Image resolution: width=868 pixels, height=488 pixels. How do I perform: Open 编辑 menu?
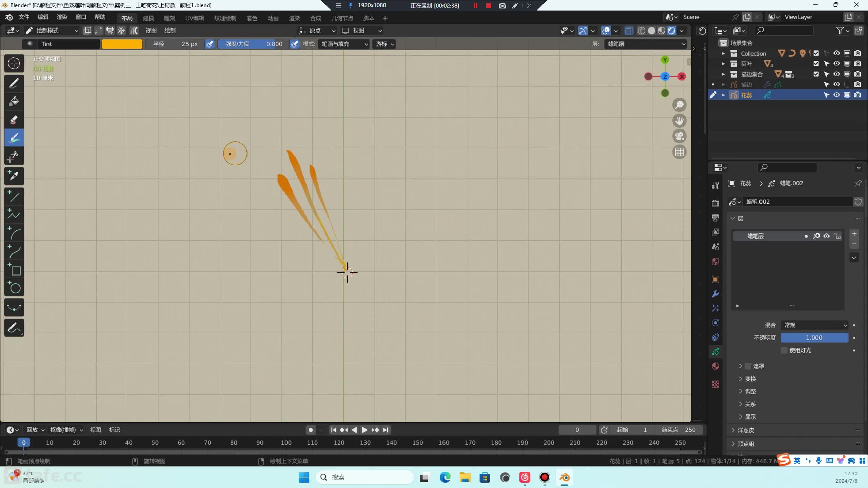43,17
